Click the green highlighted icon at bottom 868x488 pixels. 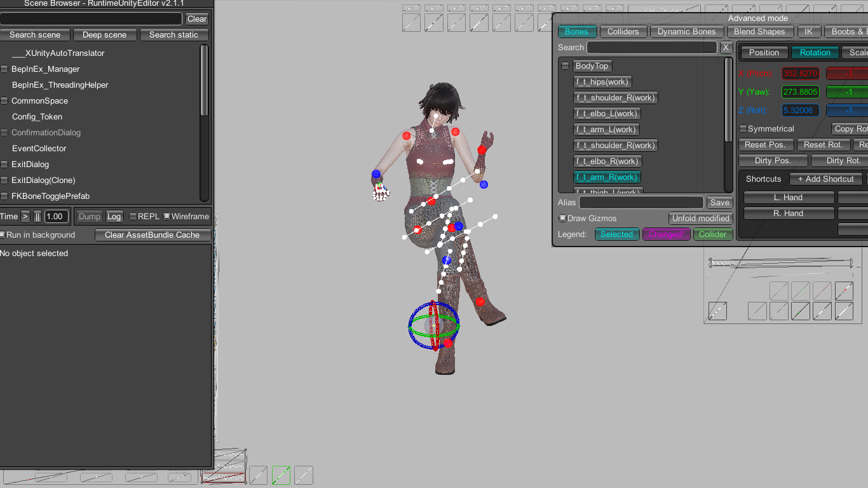[x=281, y=475]
